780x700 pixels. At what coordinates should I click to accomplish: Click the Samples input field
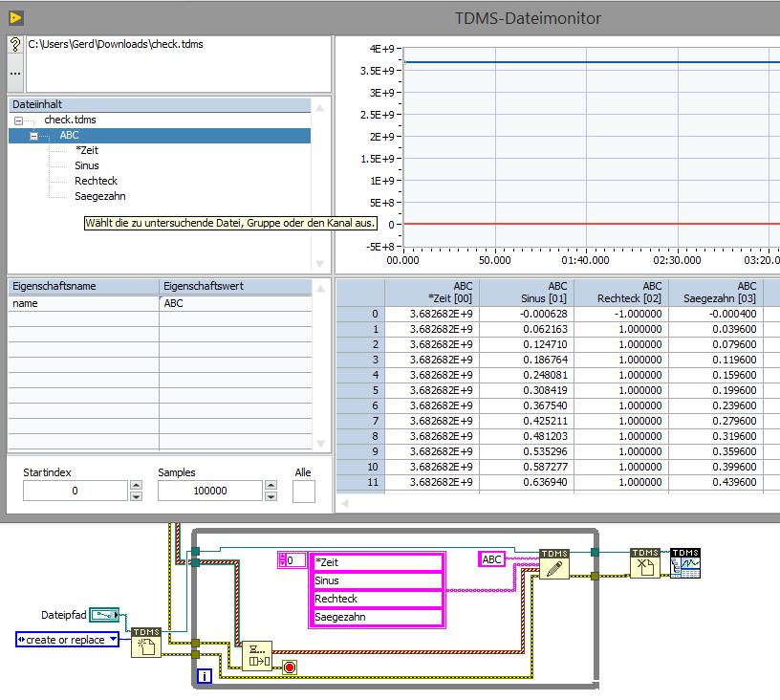pos(209,491)
